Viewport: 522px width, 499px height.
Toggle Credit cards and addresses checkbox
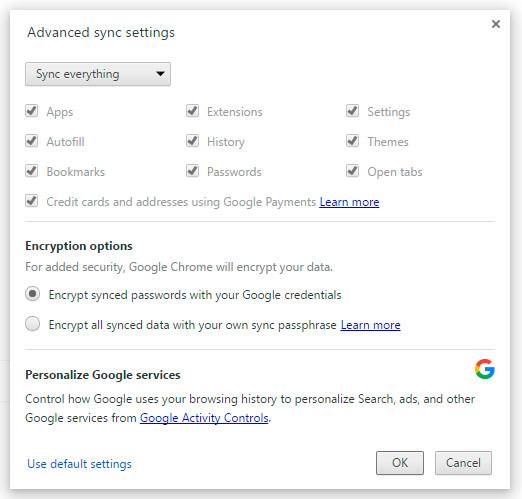pos(32,201)
